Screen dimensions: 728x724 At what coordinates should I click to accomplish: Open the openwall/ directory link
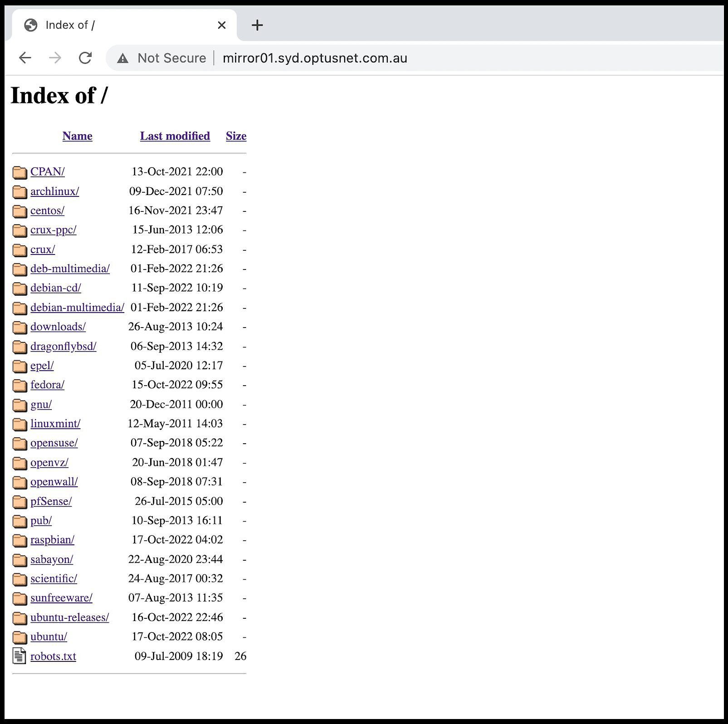pos(54,482)
